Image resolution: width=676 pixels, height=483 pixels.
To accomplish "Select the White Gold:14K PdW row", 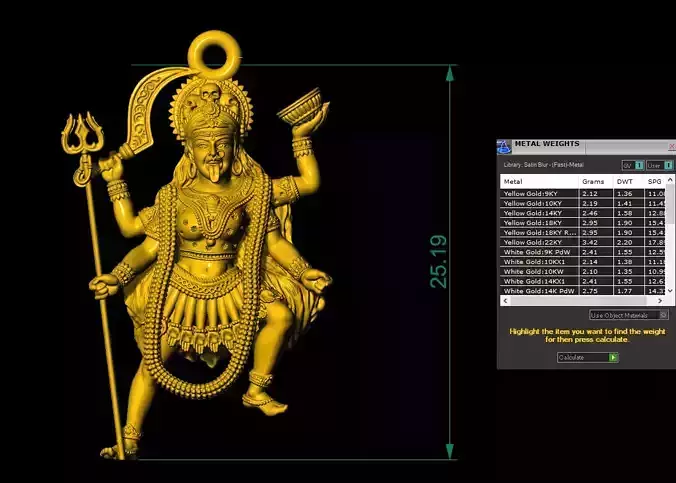I will [x=583, y=291].
